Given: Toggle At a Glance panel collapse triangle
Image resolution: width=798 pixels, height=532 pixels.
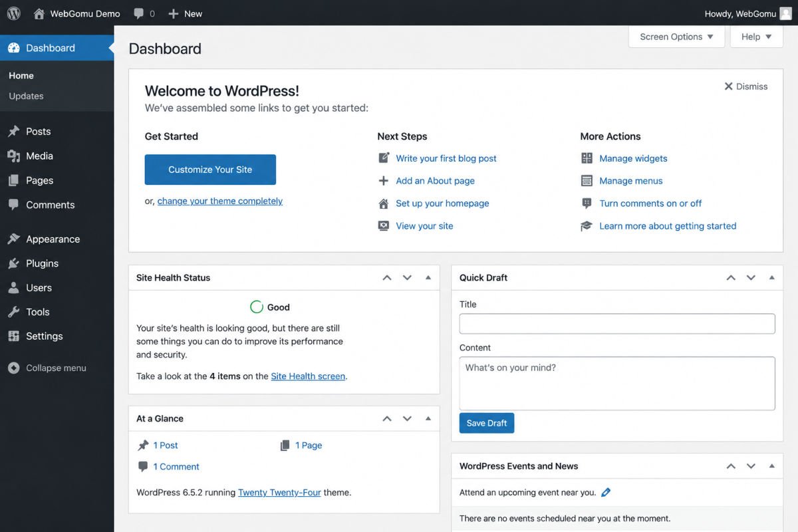Looking at the screenshot, I should coord(428,419).
